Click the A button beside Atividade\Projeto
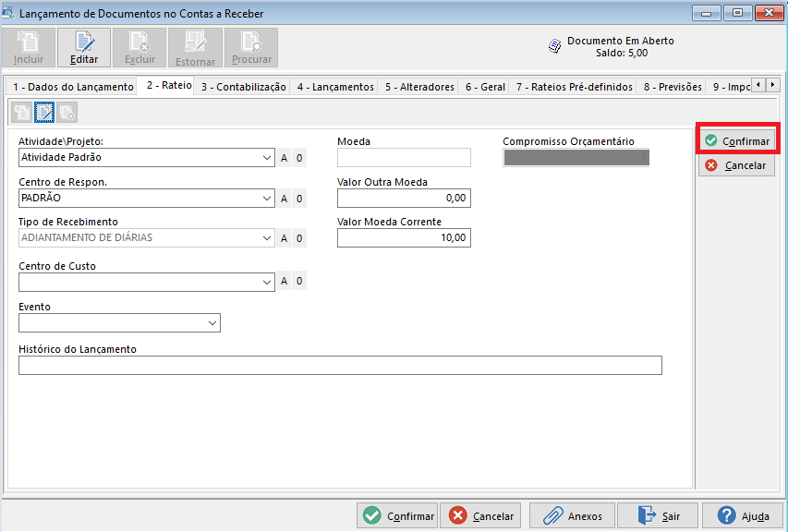The image size is (788, 532). pyautogui.click(x=284, y=158)
